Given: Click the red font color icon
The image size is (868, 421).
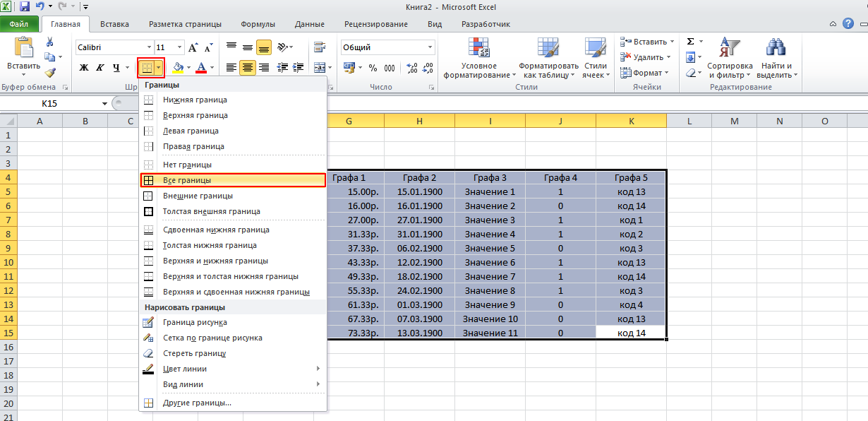Looking at the screenshot, I should click(201, 68).
